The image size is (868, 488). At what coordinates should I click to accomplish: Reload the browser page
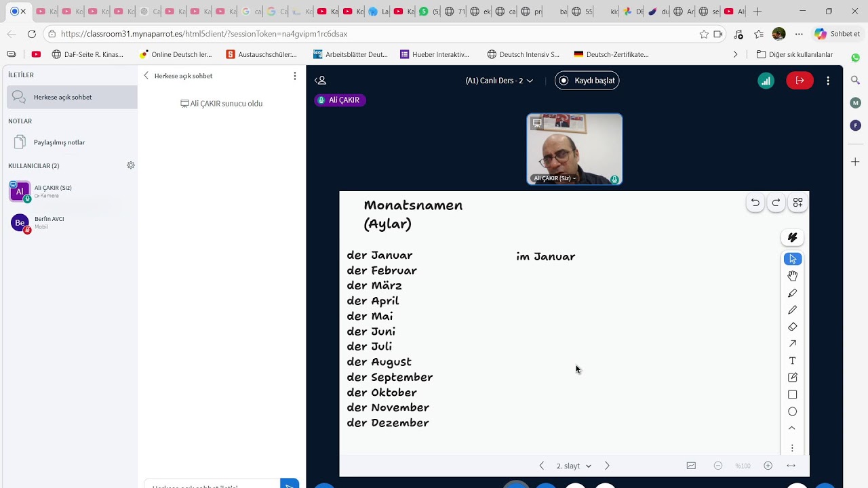pyautogui.click(x=32, y=34)
